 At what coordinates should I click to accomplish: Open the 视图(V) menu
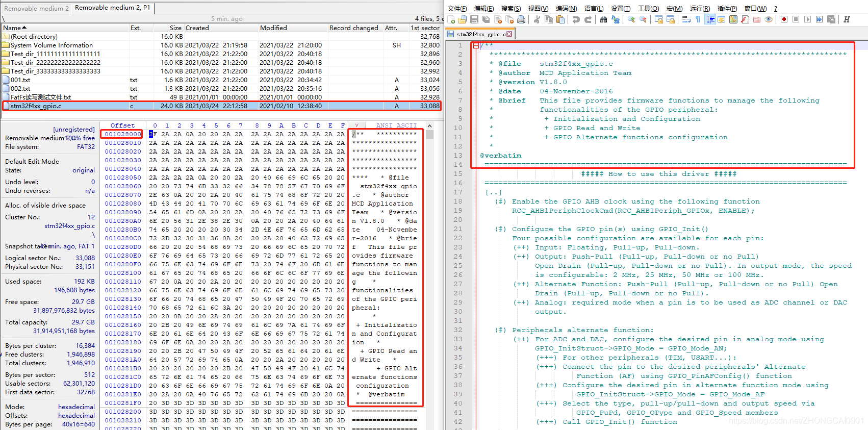click(538, 9)
